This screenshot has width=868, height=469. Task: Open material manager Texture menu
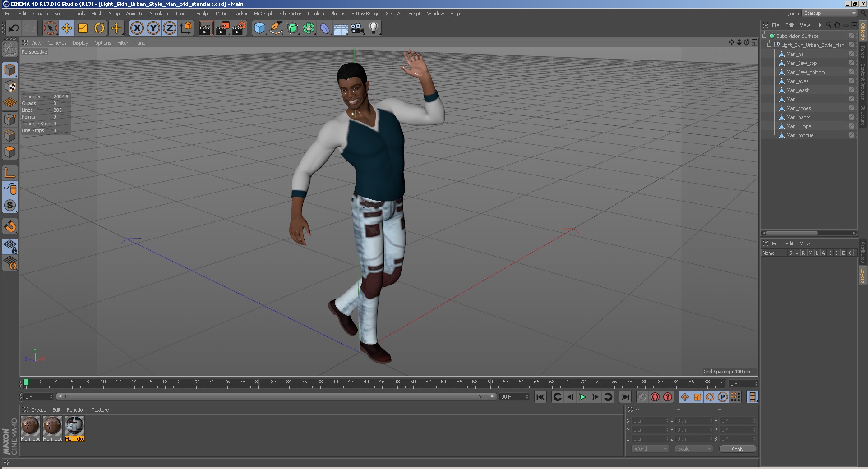(100, 410)
